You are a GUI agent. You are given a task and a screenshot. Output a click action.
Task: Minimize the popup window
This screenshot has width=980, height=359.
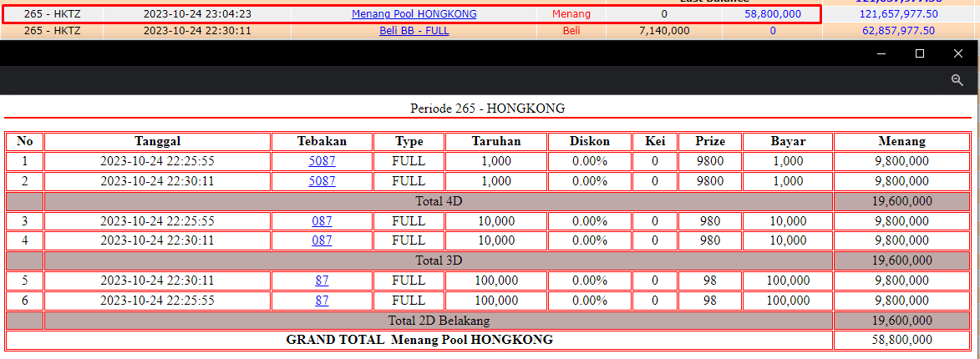pos(881,53)
